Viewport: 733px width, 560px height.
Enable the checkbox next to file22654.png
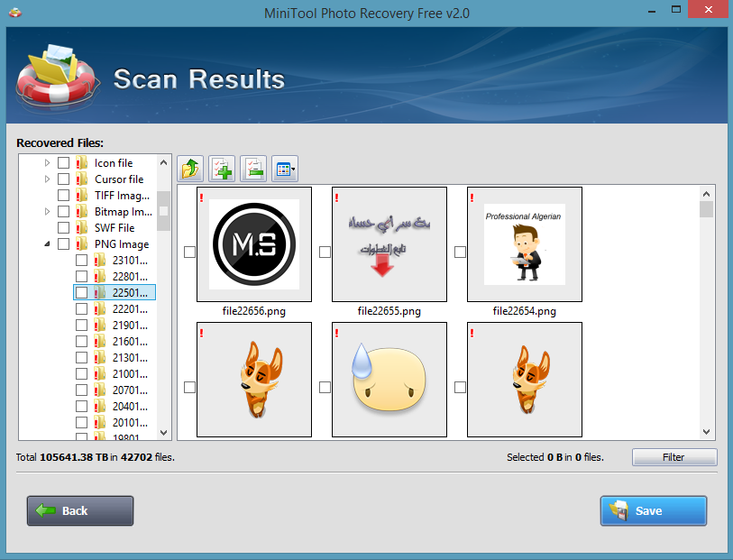460,252
